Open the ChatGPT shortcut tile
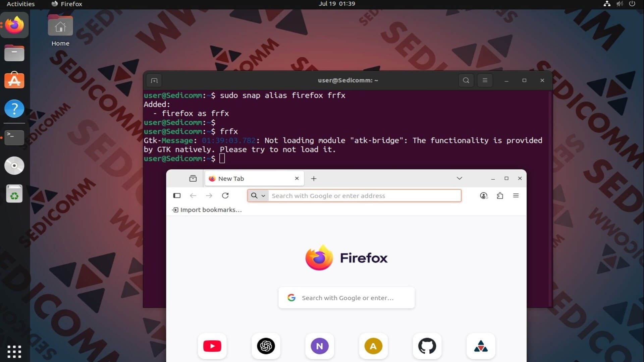The width and height of the screenshot is (644, 362). pos(266,346)
